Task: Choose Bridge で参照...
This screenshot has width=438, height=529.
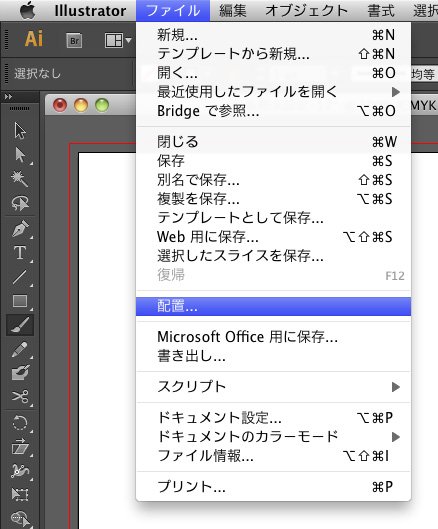Action: pyautogui.click(x=273, y=111)
